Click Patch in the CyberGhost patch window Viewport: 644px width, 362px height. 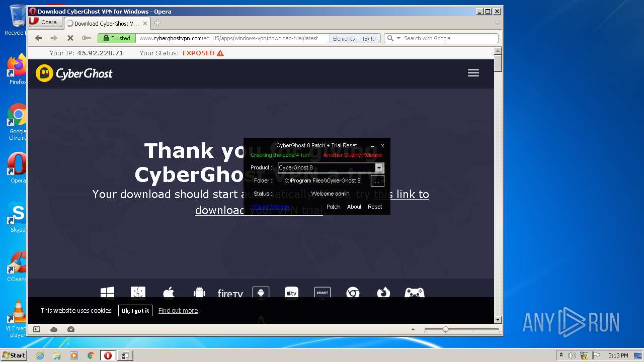334,207
